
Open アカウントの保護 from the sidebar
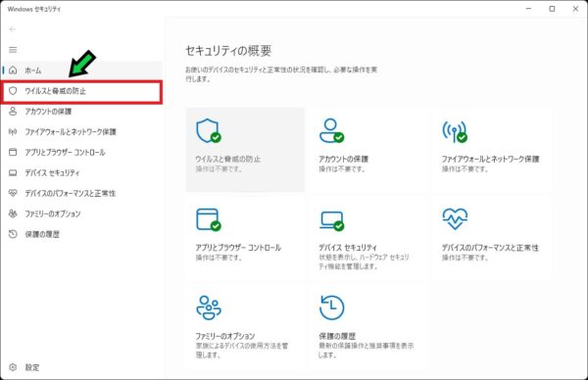coord(81,112)
